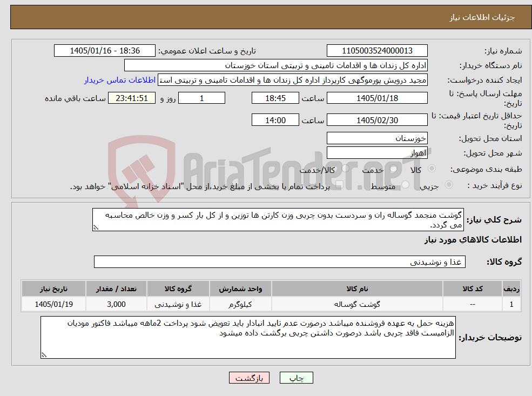This screenshot has width=532, height=396.
Task: Click the request creator name field
Action: click(x=292, y=80)
